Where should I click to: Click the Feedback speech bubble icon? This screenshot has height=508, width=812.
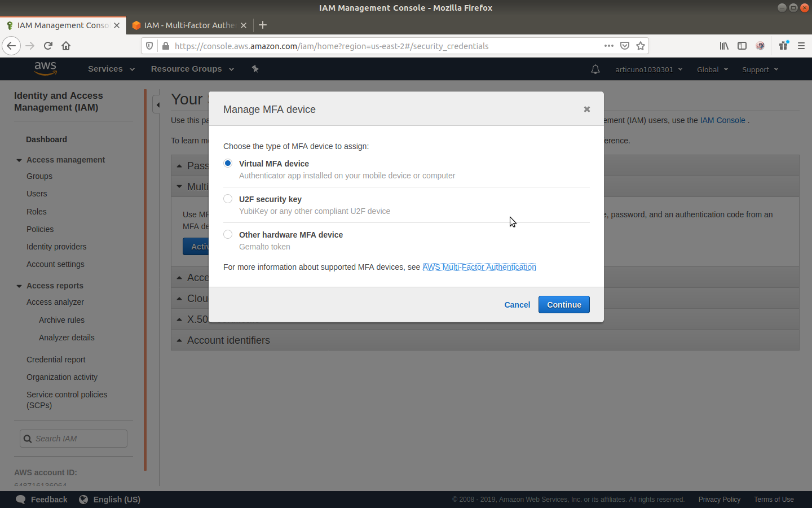point(20,500)
